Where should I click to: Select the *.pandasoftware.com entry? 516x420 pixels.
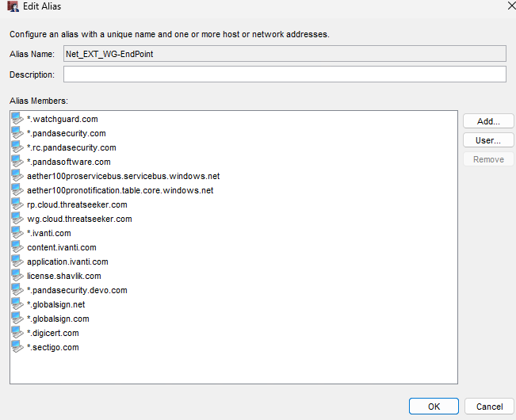(x=69, y=162)
